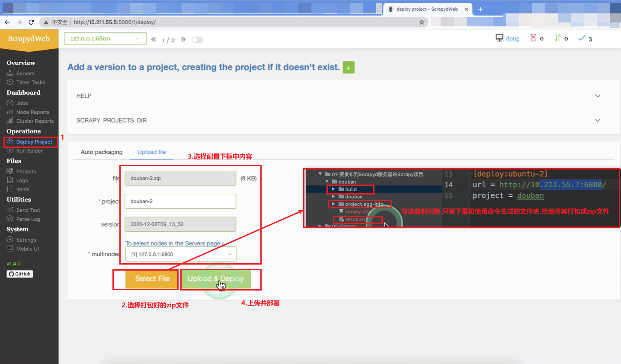Reload the page with the browser refresh icon
Screen dimensions: 621x364
tap(31, 22)
